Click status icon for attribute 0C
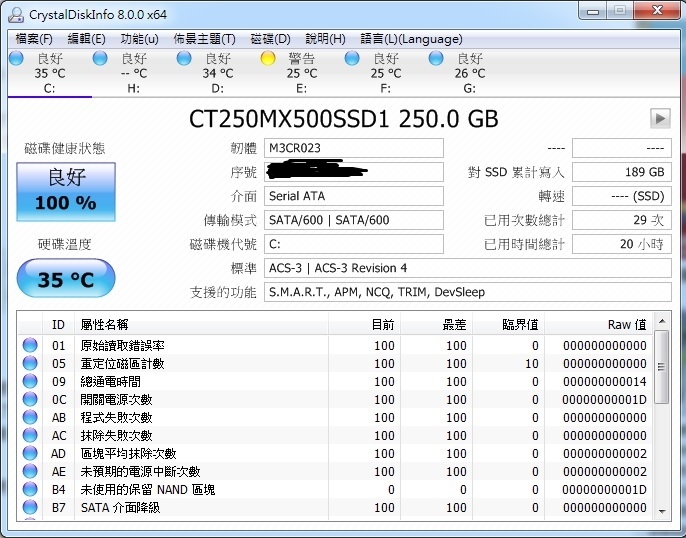The image size is (686, 538). pos(30,399)
